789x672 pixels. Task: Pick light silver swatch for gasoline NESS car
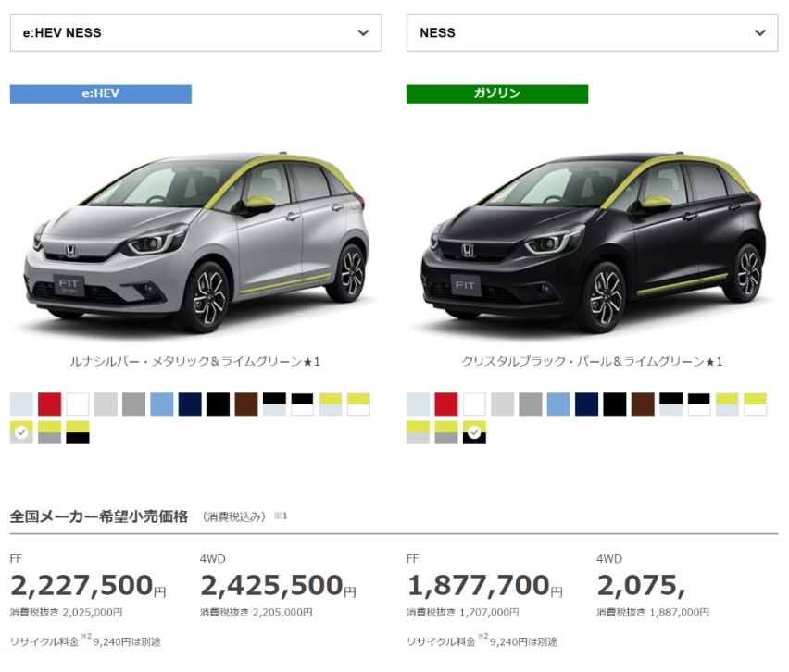502,404
